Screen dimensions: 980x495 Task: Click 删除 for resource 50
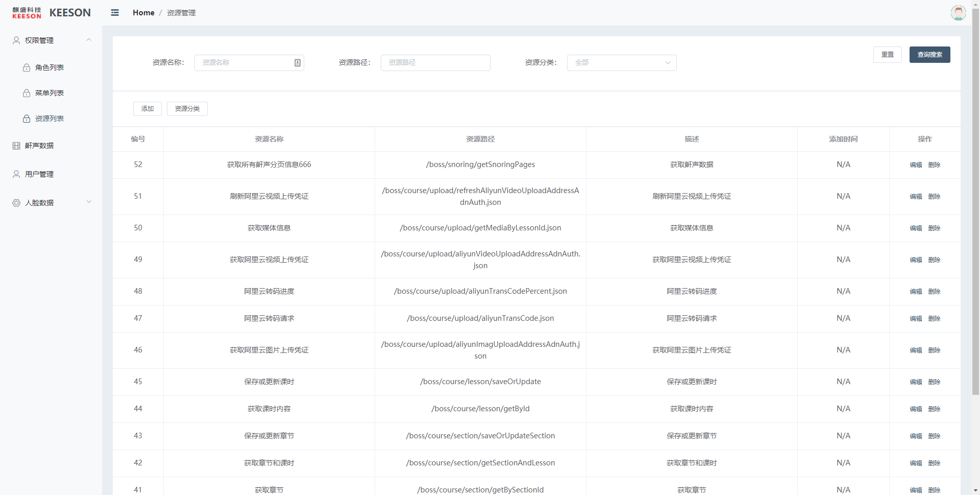pos(934,228)
